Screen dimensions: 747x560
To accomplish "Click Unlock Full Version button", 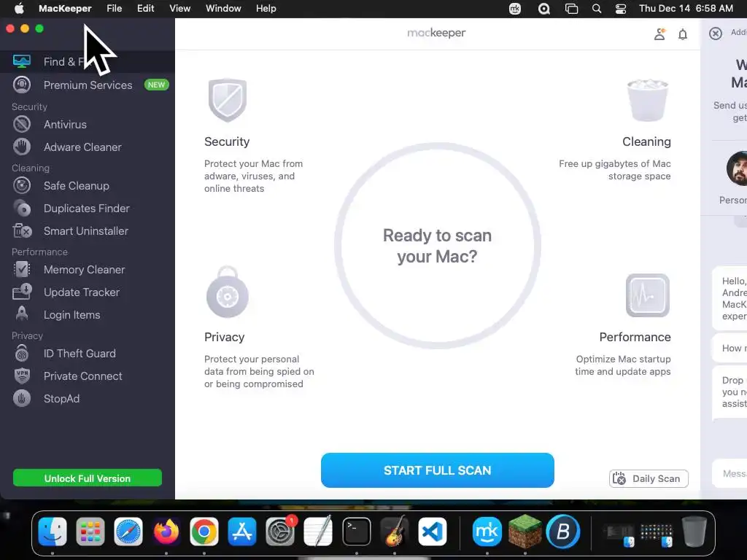I will [88, 478].
